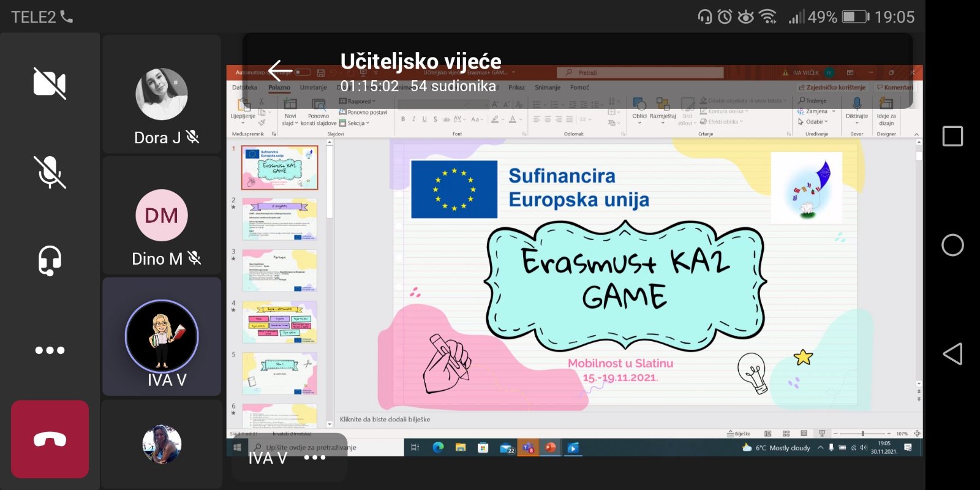Click the notes area 'Kliknite da biste dodali bilješke'

[385, 420]
